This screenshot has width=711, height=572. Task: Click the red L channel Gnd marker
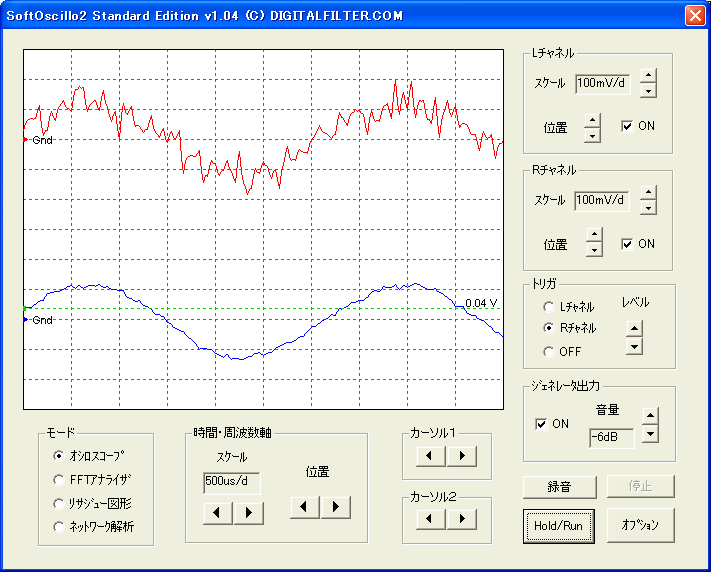[x=26, y=140]
